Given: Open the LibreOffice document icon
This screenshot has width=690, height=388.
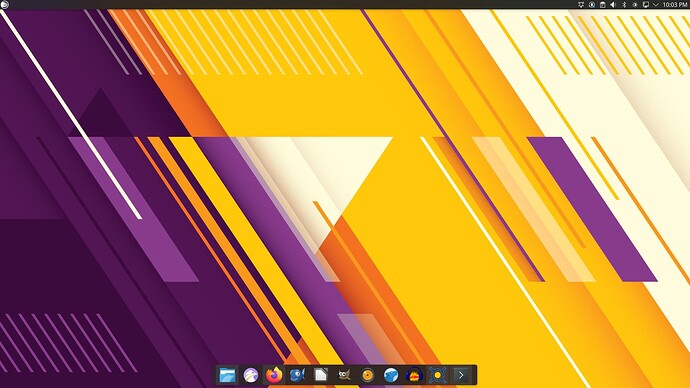Looking at the screenshot, I should coord(321,375).
